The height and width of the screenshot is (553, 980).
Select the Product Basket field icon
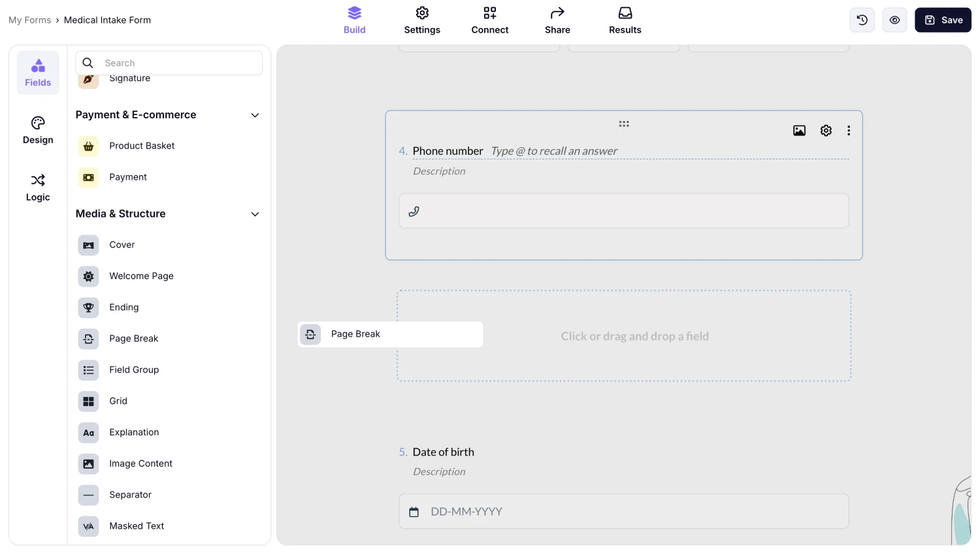point(88,146)
